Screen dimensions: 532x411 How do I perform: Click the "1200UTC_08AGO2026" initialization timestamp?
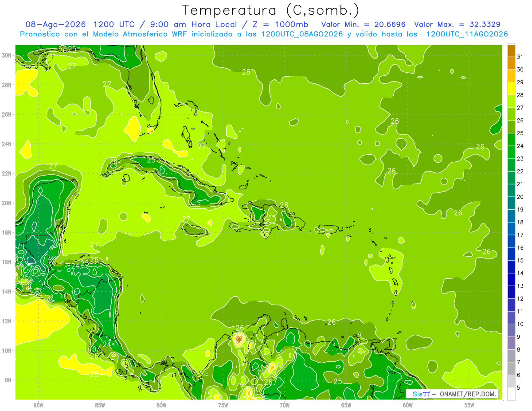[x=302, y=34]
